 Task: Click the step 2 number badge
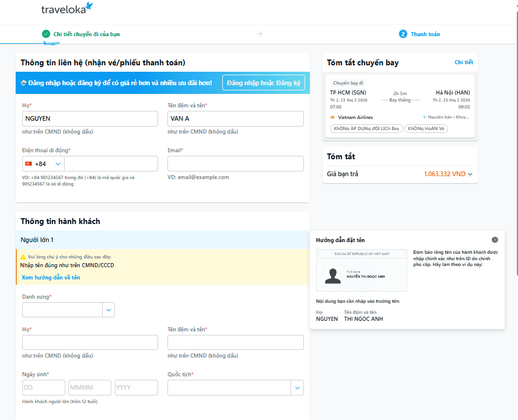click(402, 34)
